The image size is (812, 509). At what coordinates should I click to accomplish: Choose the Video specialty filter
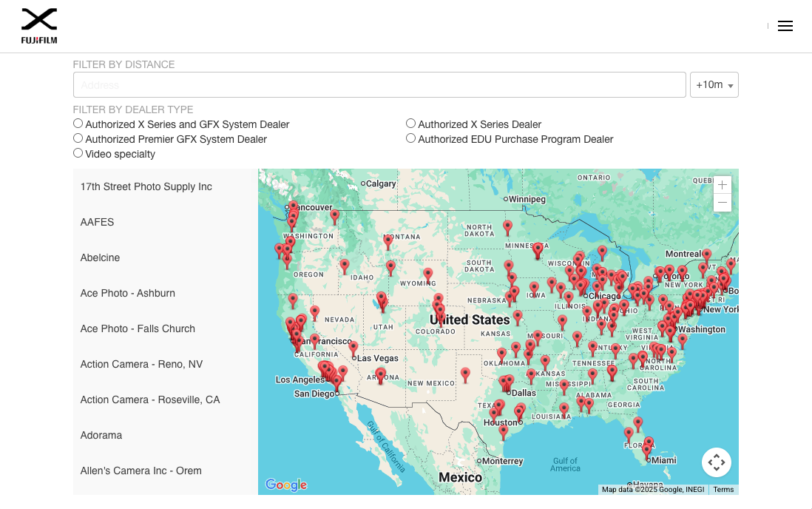(78, 153)
